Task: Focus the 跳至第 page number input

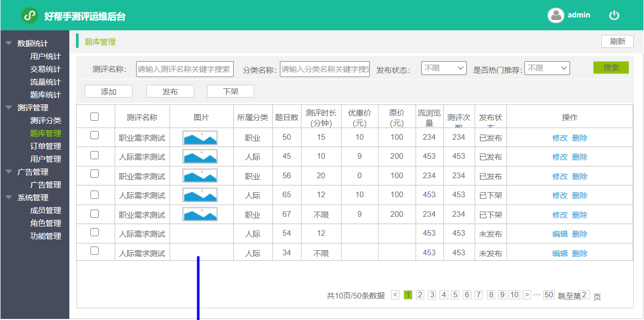Action: click(585, 295)
